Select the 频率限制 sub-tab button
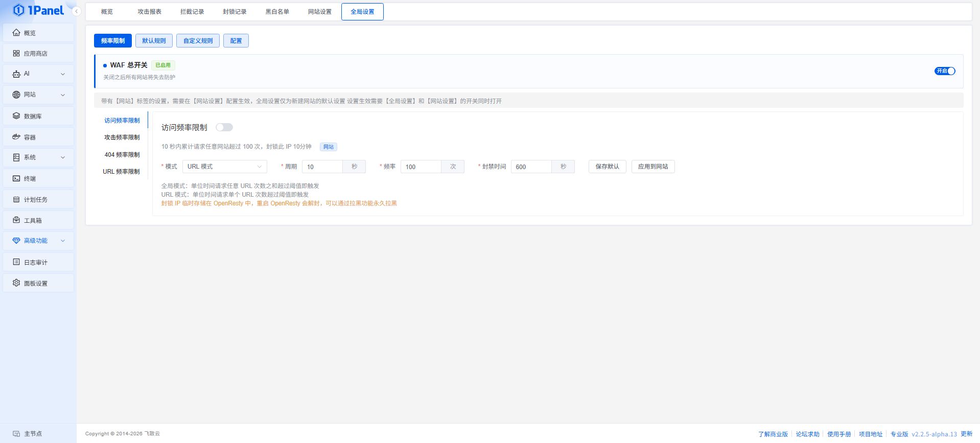This screenshot has width=980, height=443. (113, 41)
